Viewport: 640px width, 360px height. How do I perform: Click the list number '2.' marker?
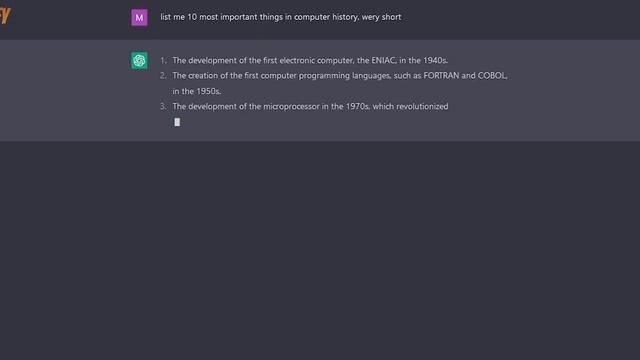pyautogui.click(x=163, y=76)
